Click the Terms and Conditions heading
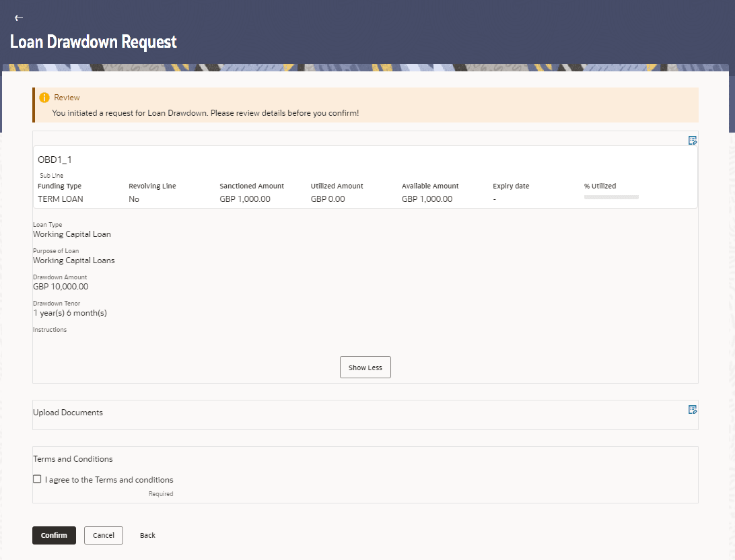 73,459
